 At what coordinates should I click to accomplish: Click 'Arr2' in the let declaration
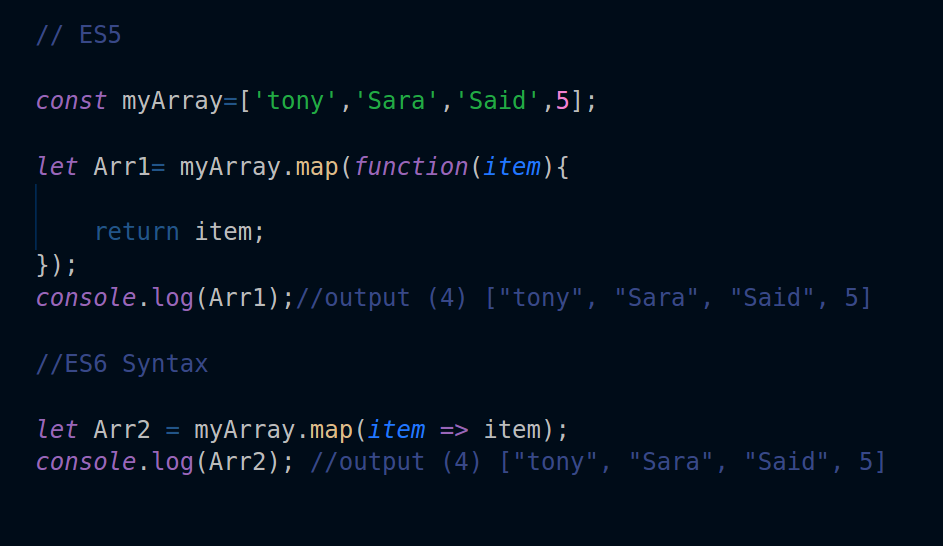[121, 429]
